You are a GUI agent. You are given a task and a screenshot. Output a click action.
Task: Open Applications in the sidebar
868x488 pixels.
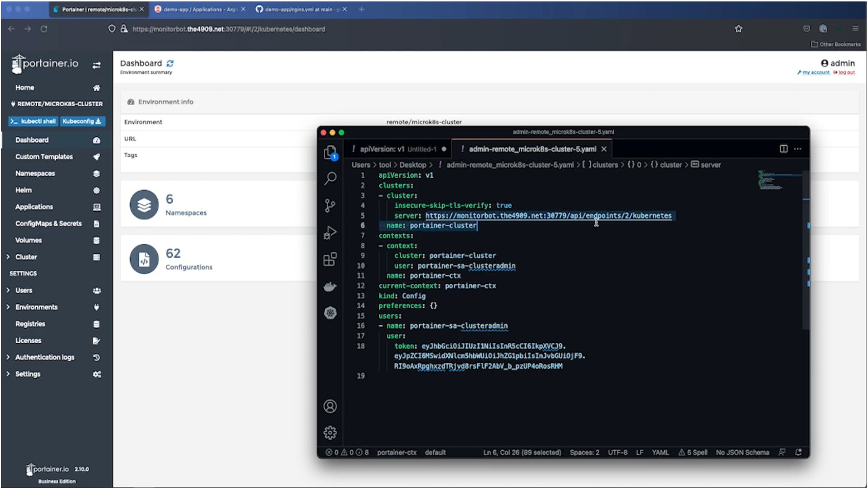pyautogui.click(x=56, y=207)
